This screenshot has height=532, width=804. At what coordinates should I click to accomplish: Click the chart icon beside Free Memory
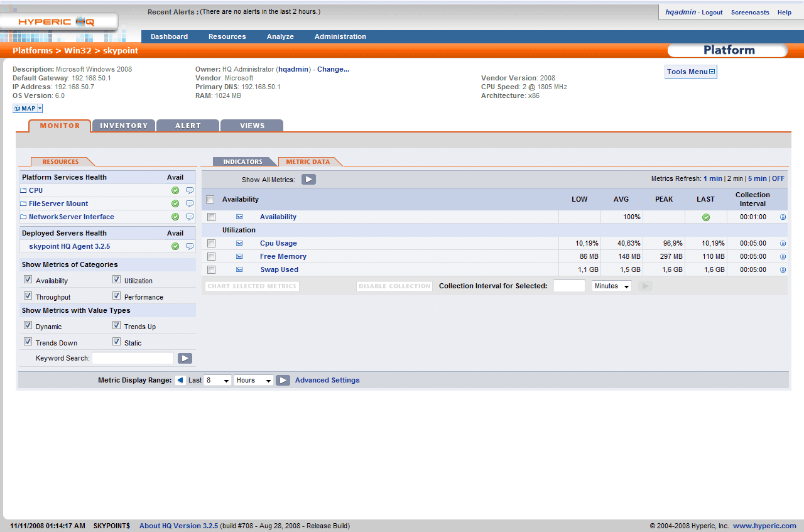tap(239, 256)
